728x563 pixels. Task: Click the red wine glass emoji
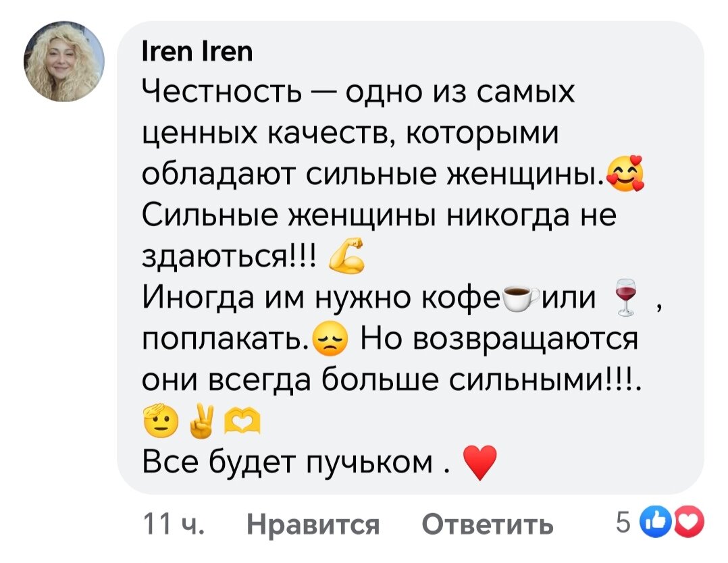625,297
